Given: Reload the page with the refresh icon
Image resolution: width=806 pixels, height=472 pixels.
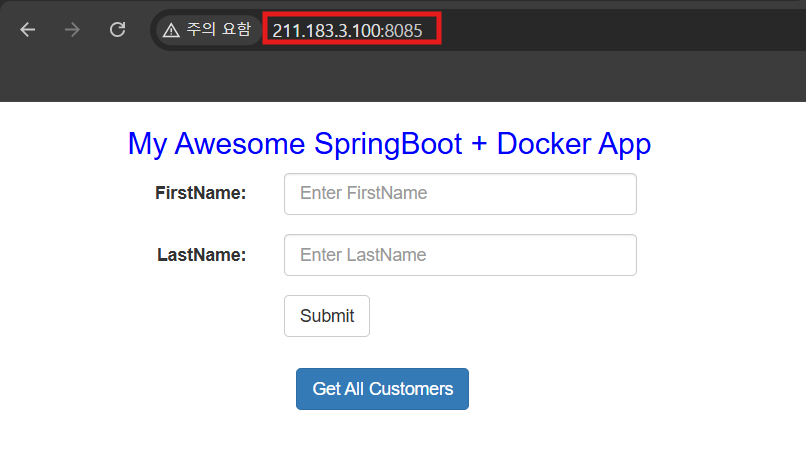Looking at the screenshot, I should coord(118,29).
